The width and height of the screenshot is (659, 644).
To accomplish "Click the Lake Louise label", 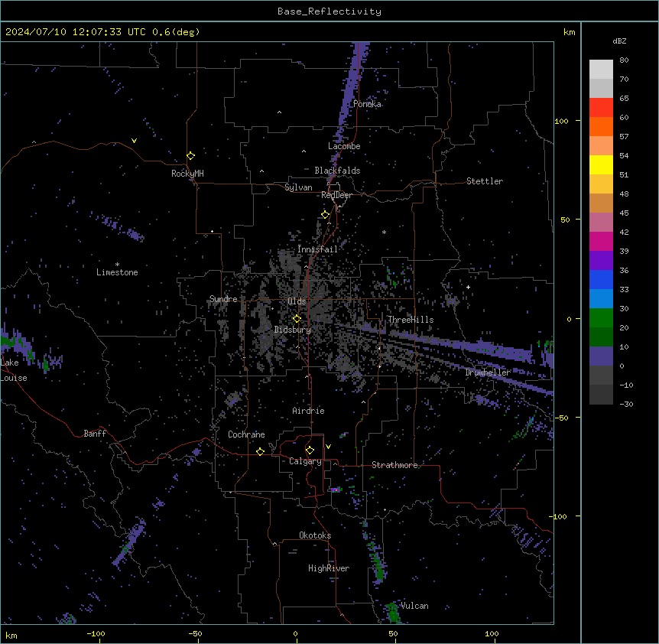I will pyautogui.click(x=14, y=370).
